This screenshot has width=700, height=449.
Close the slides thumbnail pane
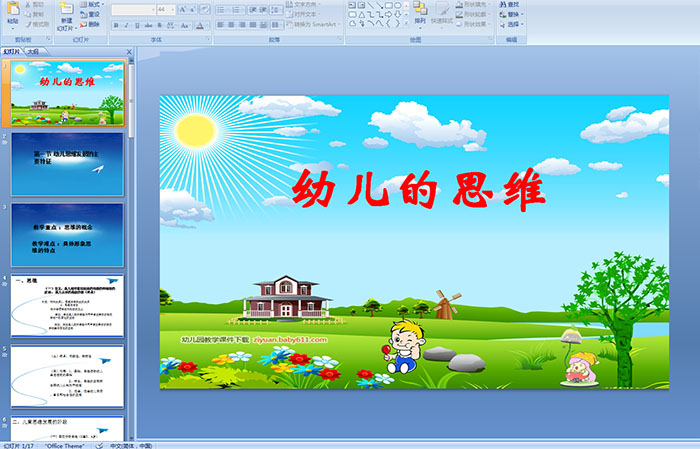(x=129, y=52)
